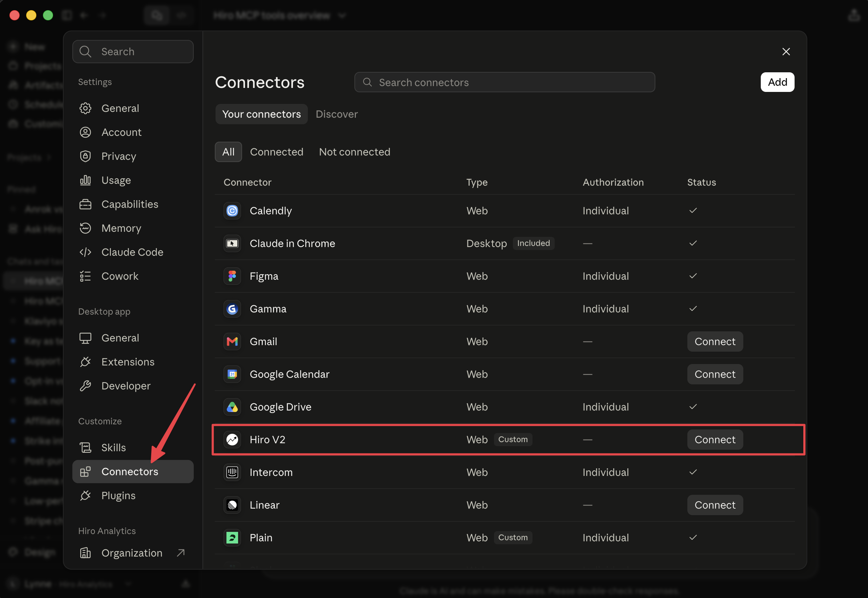Screen dimensions: 868x598
Task: Open the Developer settings
Action: pos(133,386)
